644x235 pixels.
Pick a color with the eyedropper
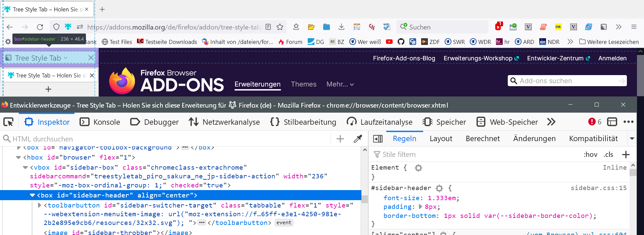pyautogui.click(x=358, y=139)
